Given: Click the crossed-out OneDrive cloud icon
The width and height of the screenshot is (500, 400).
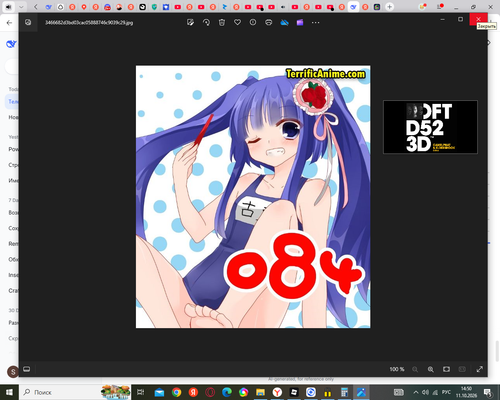Looking at the screenshot, I should click(284, 23).
